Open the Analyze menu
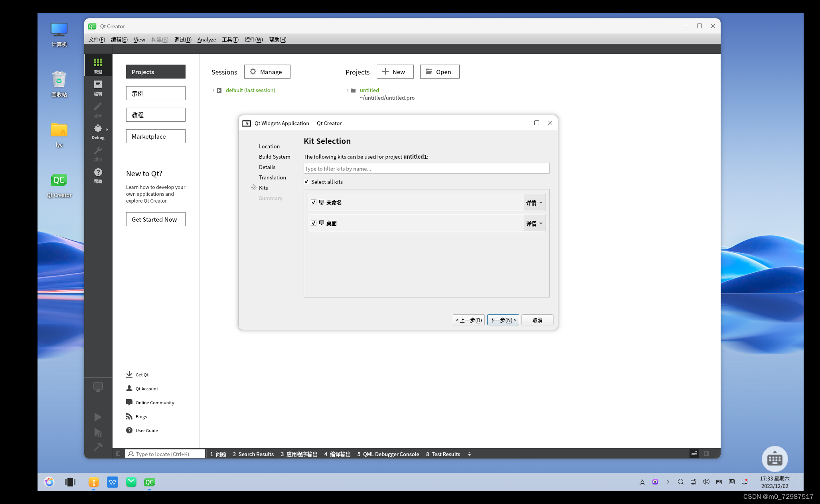 [207, 39]
